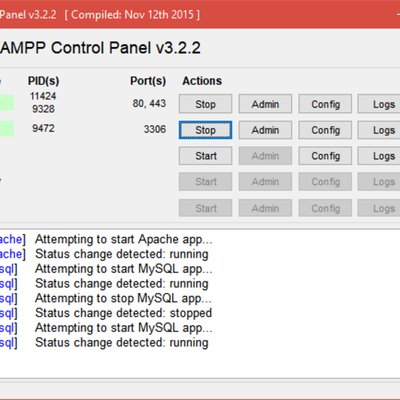
Task: Open Logs in the enabled Start button's row
Action: pyautogui.click(x=380, y=156)
